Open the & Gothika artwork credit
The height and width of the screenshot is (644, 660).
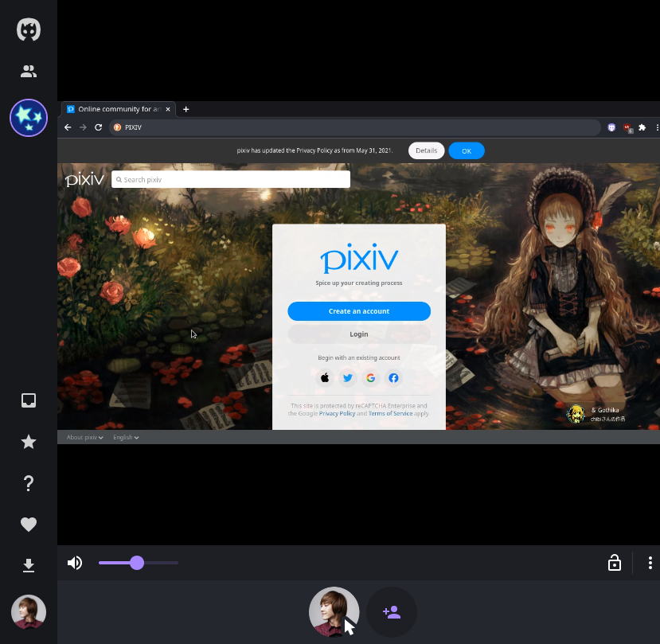(x=605, y=410)
